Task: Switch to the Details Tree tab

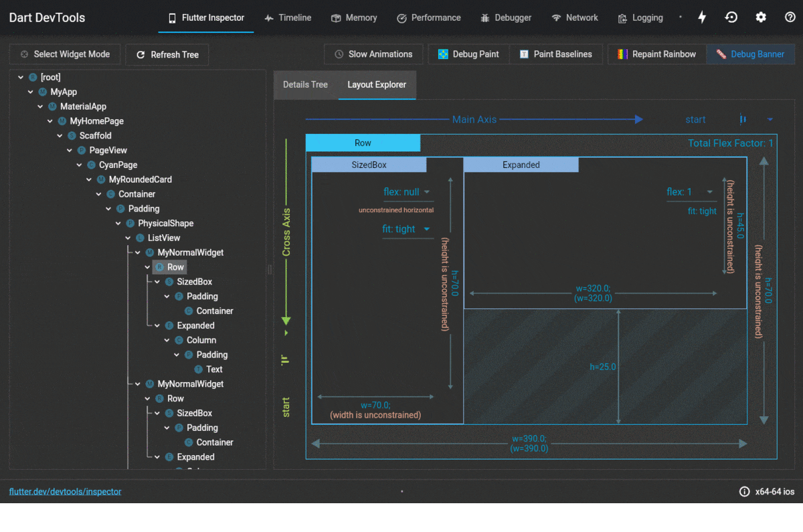Action: point(305,85)
